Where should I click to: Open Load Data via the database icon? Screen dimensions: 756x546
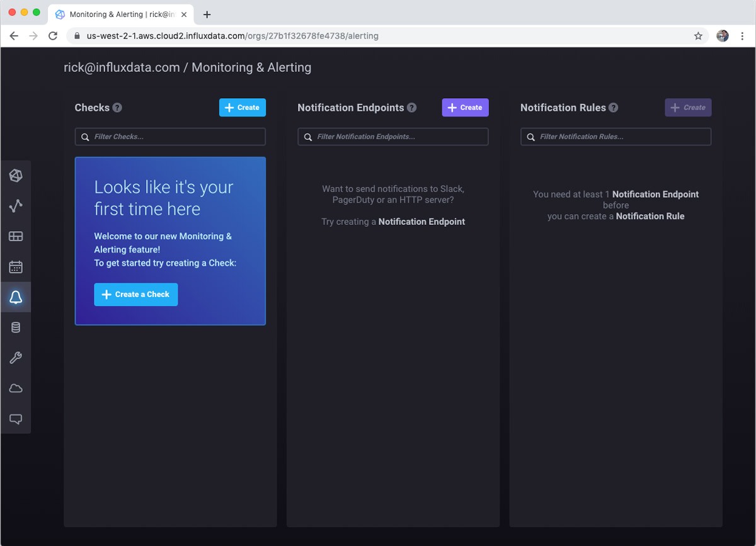point(16,327)
